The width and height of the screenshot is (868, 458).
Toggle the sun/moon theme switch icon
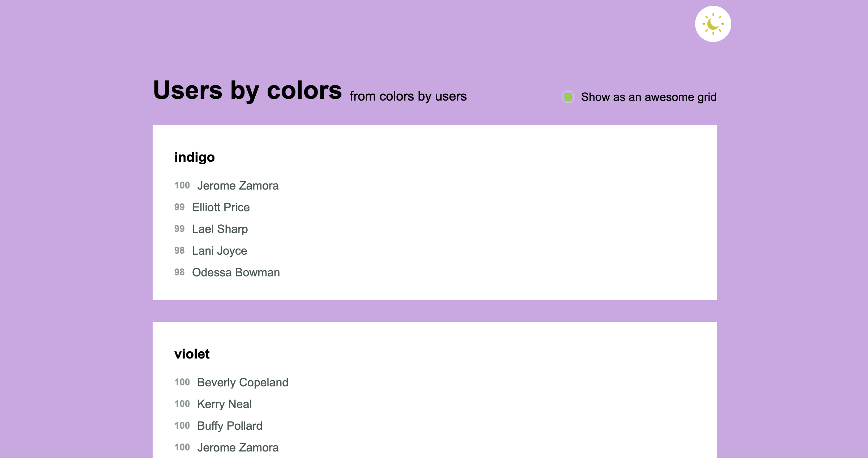click(713, 24)
